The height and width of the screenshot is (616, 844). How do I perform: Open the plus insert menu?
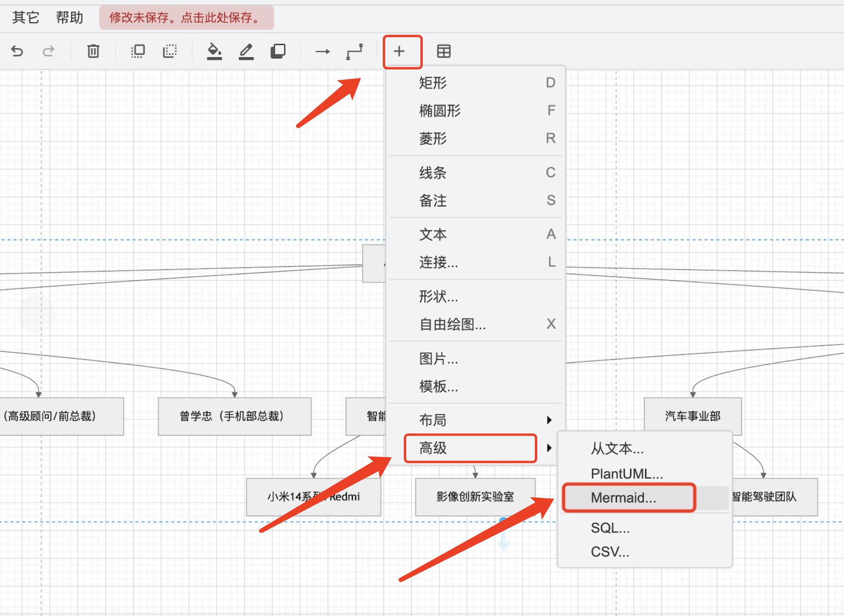click(399, 51)
